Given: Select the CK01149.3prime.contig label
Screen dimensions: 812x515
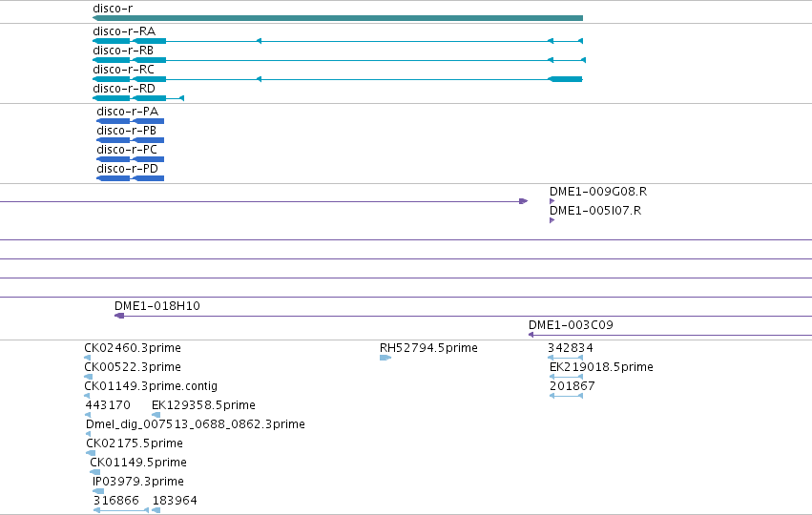Looking at the screenshot, I should (x=151, y=386).
